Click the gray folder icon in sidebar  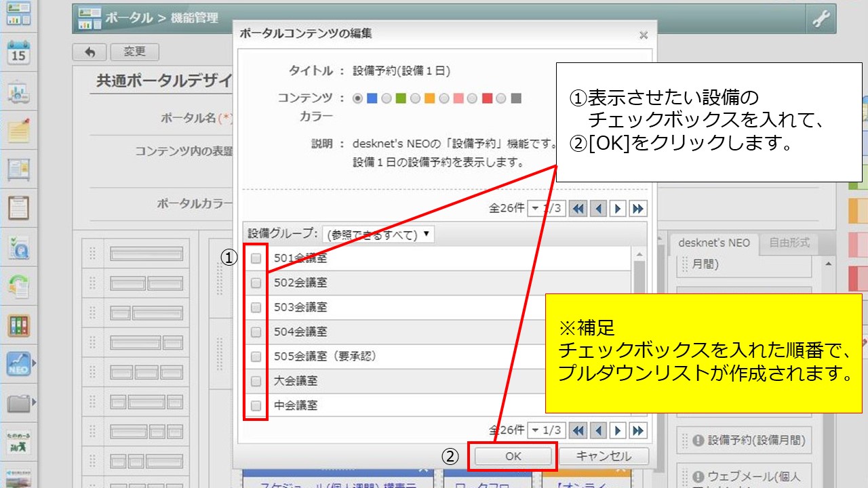tap(18, 404)
